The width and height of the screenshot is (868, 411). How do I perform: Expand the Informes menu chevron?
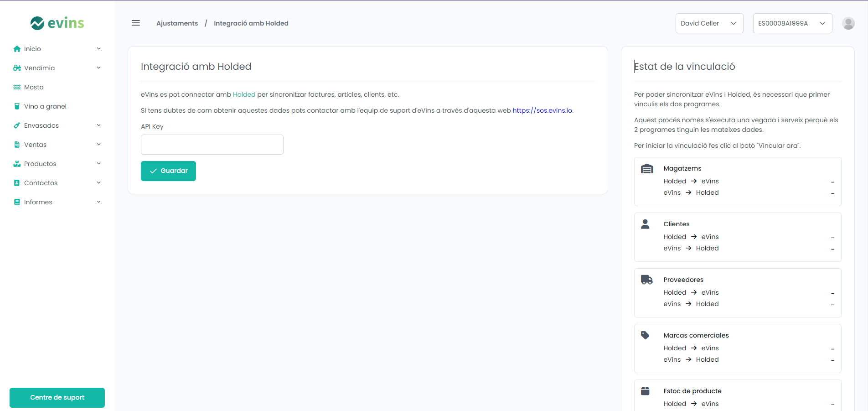pyautogui.click(x=98, y=202)
